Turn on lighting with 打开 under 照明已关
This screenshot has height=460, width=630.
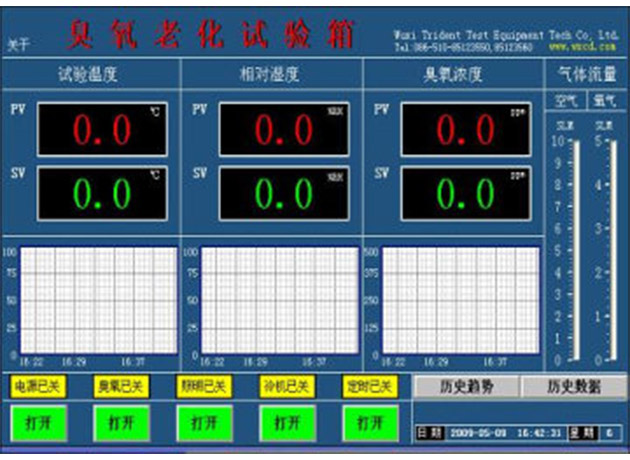click(x=204, y=423)
